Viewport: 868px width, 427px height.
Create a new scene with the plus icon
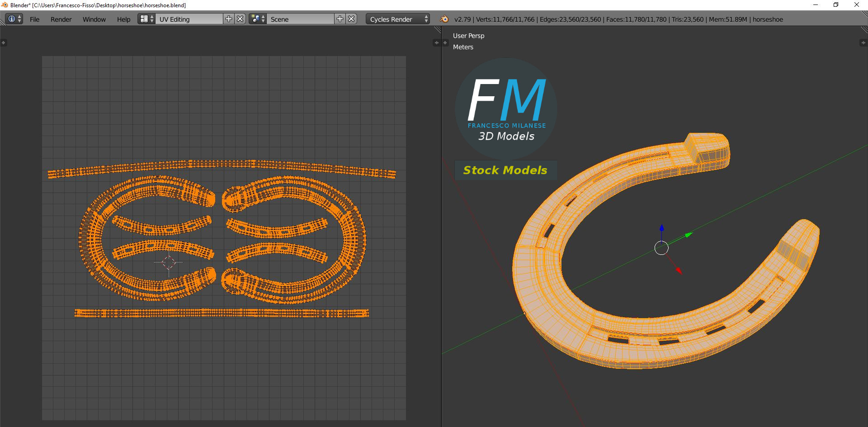(x=340, y=19)
